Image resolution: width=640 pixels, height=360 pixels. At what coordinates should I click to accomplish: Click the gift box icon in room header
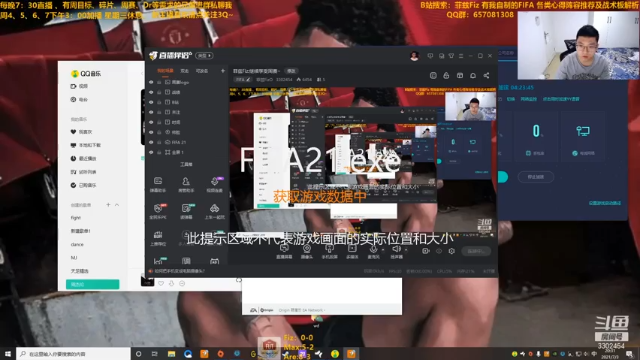coord(460,76)
